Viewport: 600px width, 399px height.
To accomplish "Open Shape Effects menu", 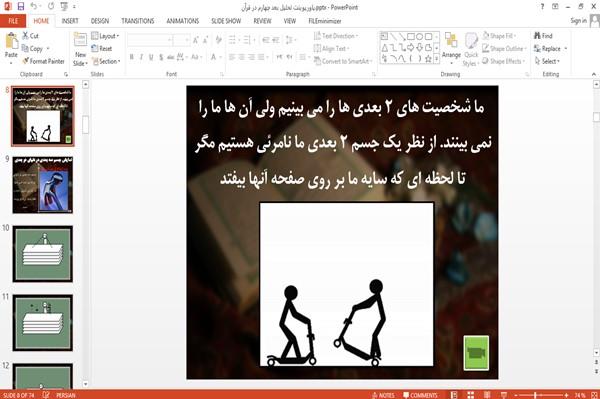I will tap(504, 61).
